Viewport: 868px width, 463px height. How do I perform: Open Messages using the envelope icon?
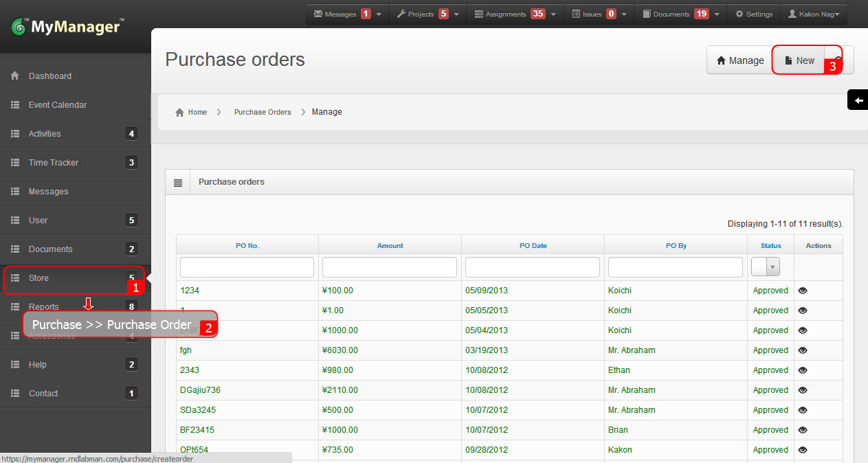(x=318, y=12)
